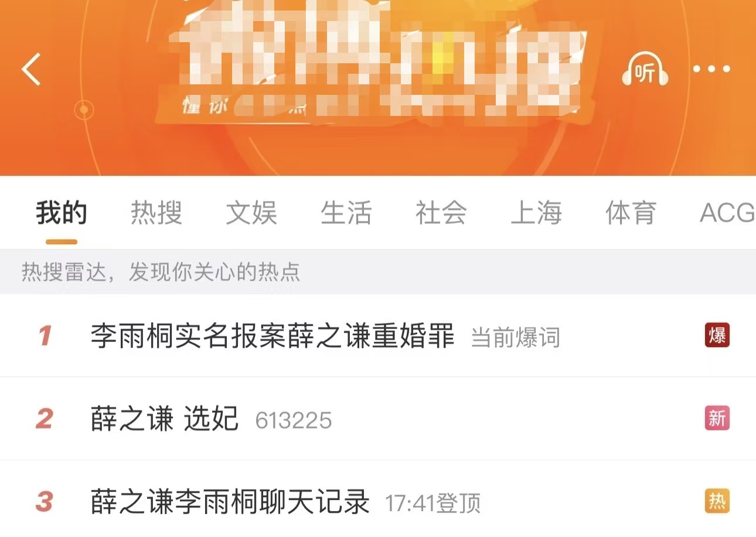Switch to the 社会 tab
756x537 pixels.
441,213
